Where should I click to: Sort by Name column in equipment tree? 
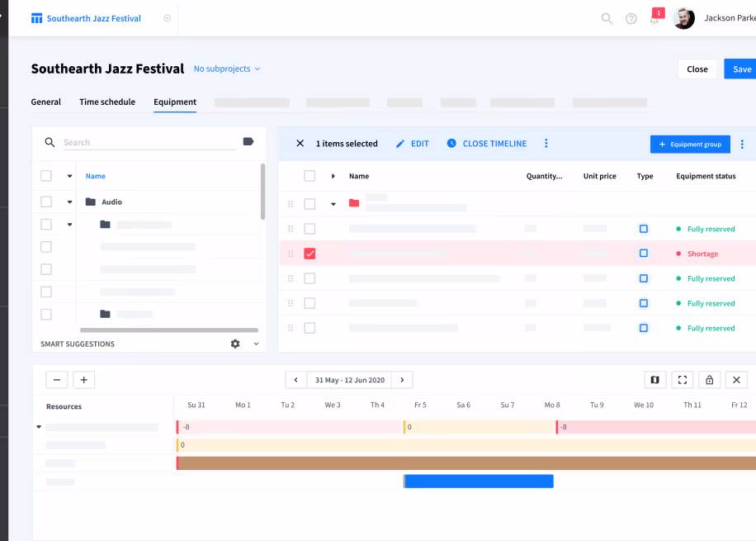[96, 176]
